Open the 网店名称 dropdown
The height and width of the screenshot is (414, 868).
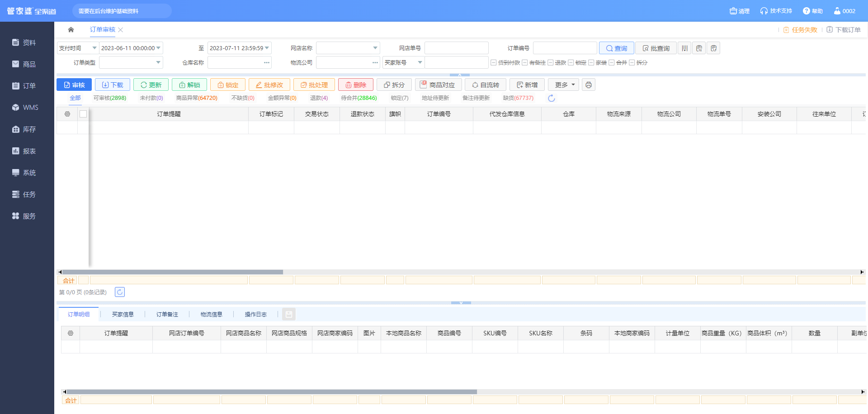tap(348, 48)
